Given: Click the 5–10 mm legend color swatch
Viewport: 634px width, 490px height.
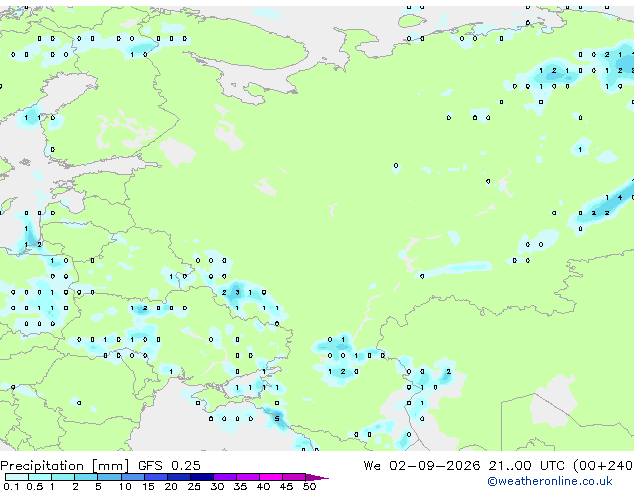Looking at the screenshot, I should click(x=110, y=477).
